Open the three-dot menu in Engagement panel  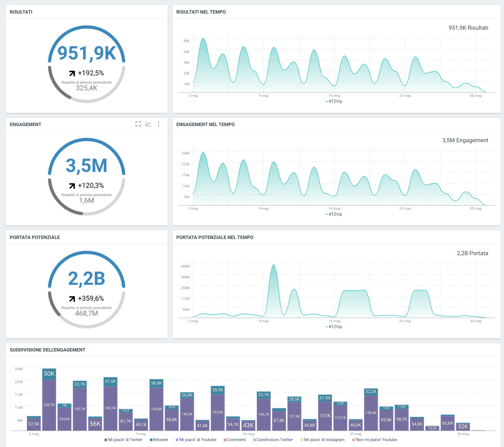pos(158,124)
